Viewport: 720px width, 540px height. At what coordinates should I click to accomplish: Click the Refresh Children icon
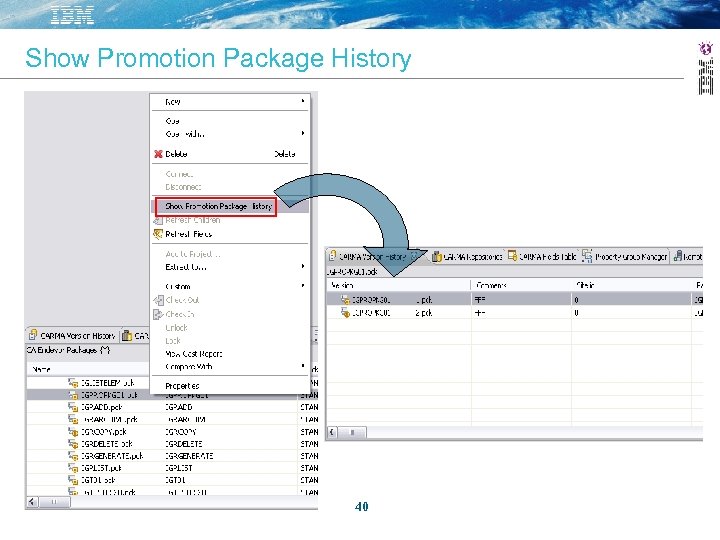(158, 220)
